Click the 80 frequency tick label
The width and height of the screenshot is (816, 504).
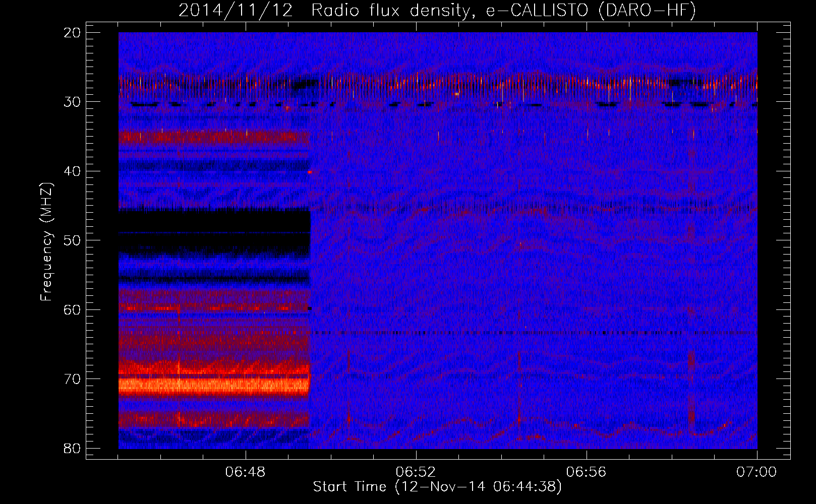pos(73,449)
